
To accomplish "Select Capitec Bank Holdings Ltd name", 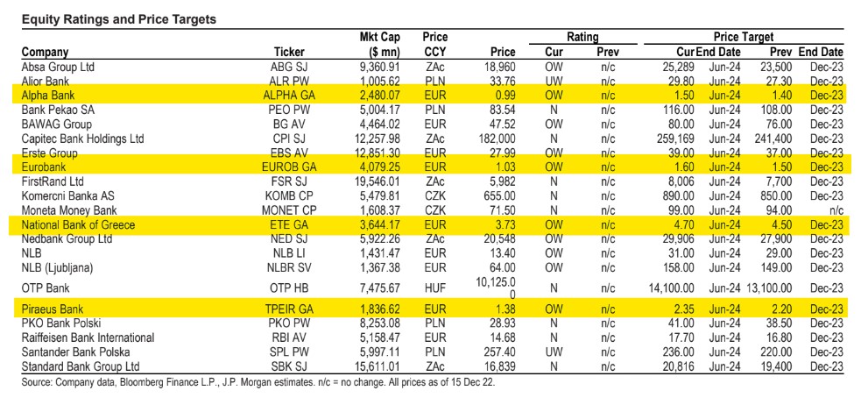I will coord(82,139).
